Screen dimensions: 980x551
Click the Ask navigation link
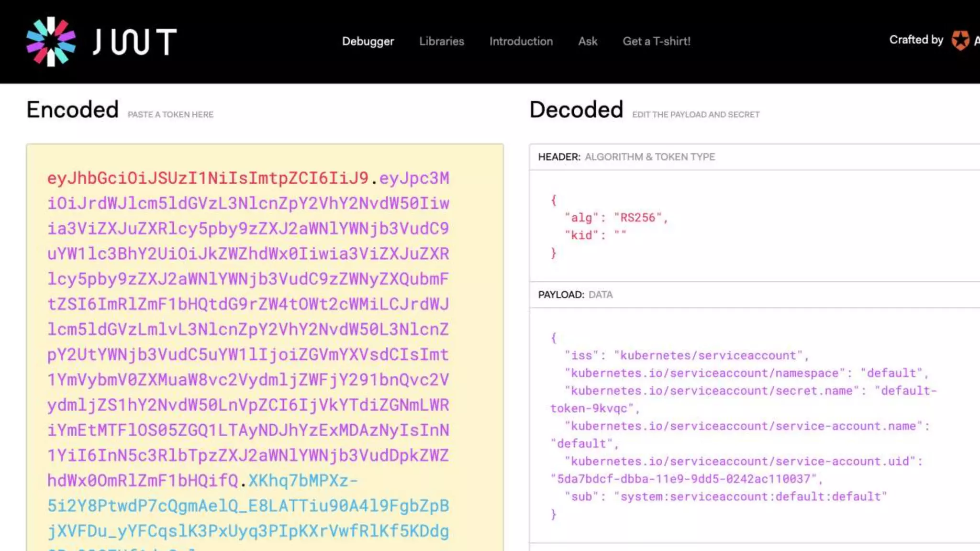click(x=587, y=41)
